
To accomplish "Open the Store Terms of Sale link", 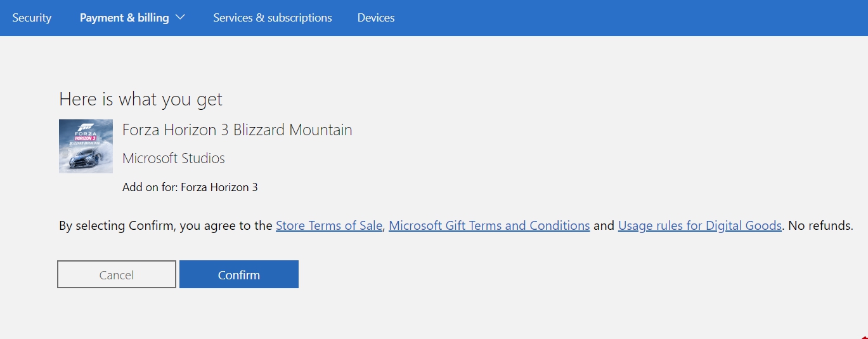I will 329,225.
